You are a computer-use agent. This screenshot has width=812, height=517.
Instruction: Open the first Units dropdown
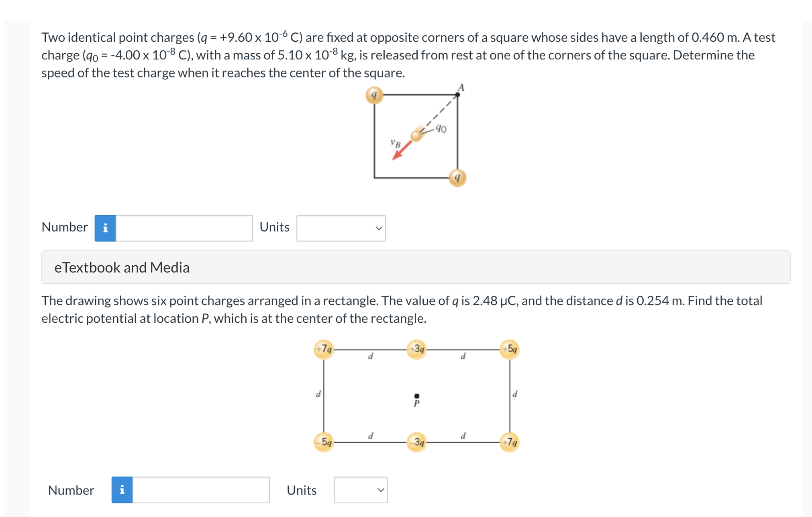pyautogui.click(x=341, y=228)
